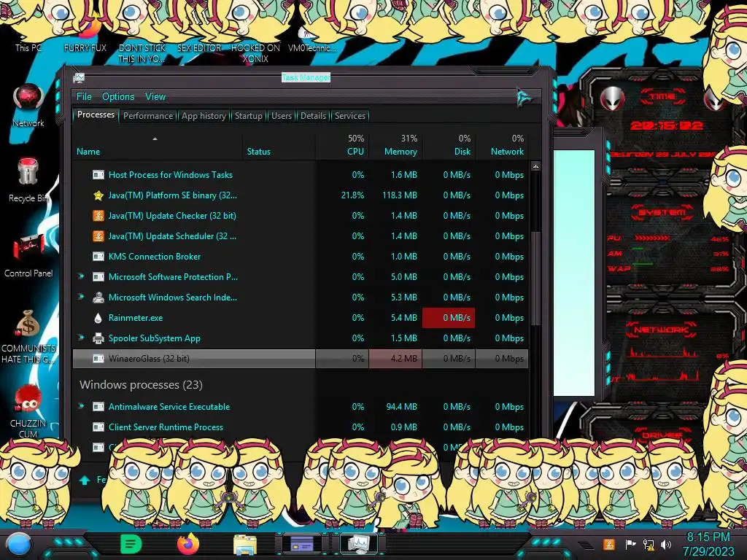This screenshot has height=560, width=747.
Task: Click the 118.3 MB memory value
Action: click(x=400, y=195)
